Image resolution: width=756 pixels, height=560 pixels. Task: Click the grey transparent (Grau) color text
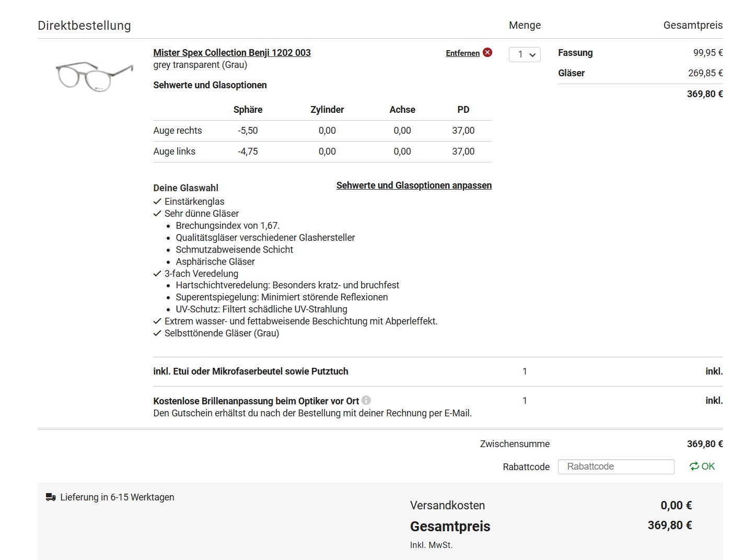200,65
